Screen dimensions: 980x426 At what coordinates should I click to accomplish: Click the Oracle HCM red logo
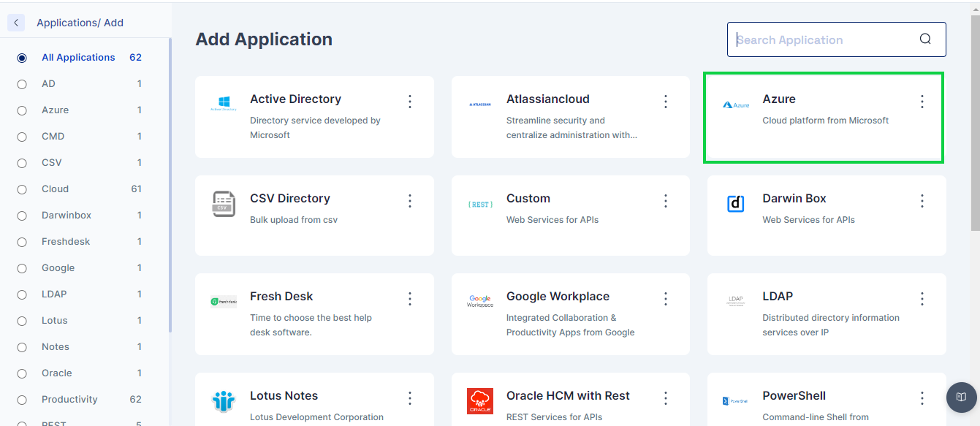[479, 401]
